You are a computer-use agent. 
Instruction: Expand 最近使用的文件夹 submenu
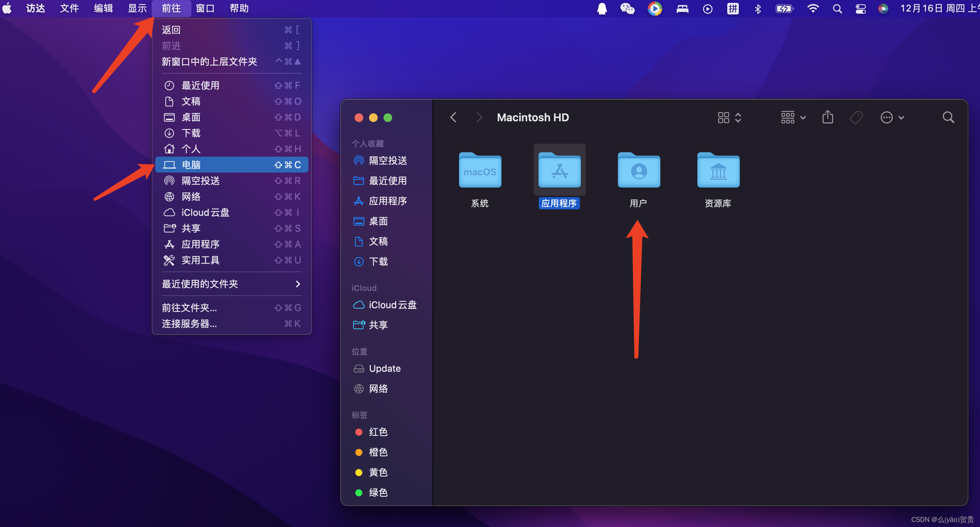pos(231,284)
